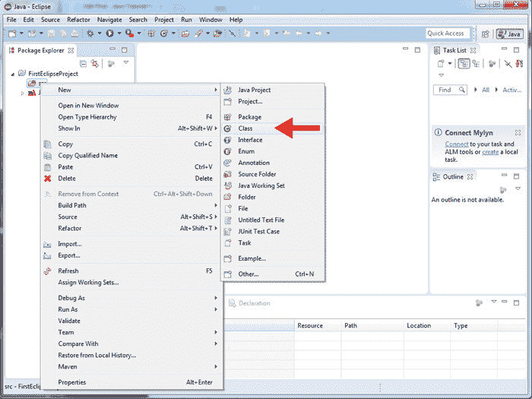Click the Open Type toolbar icon
Viewport: 532px width, 399px height.
pyautogui.click(x=185, y=33)
